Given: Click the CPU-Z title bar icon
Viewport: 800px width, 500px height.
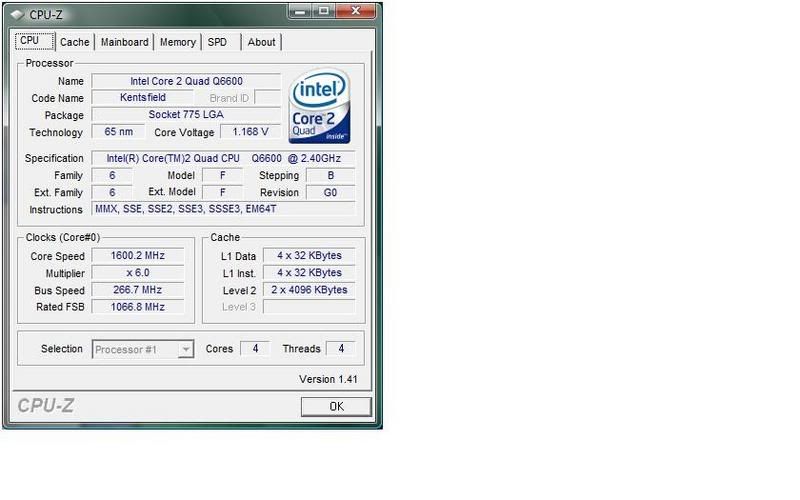Looking at the screenshot, I should coord(17,15).
